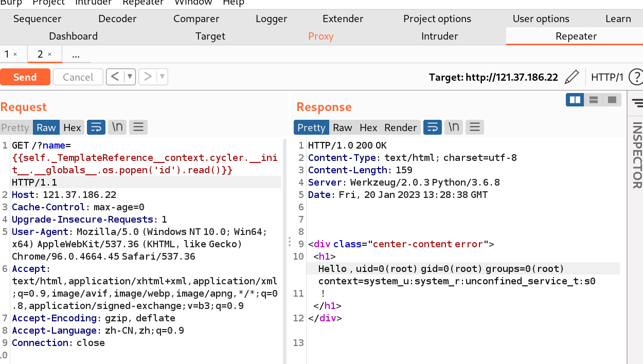This screenshot has width=643, height=364.
Task: Click the Request pane scrollbar
Action: coord(284,251)
